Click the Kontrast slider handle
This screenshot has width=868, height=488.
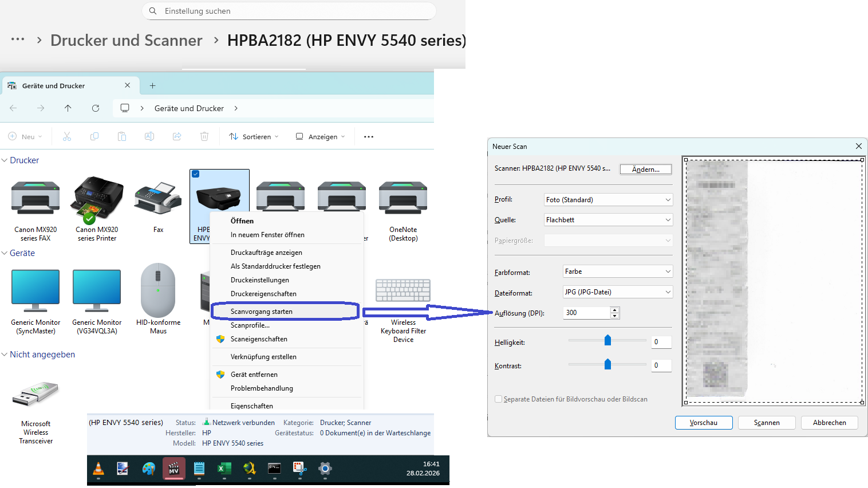[608, 364]
